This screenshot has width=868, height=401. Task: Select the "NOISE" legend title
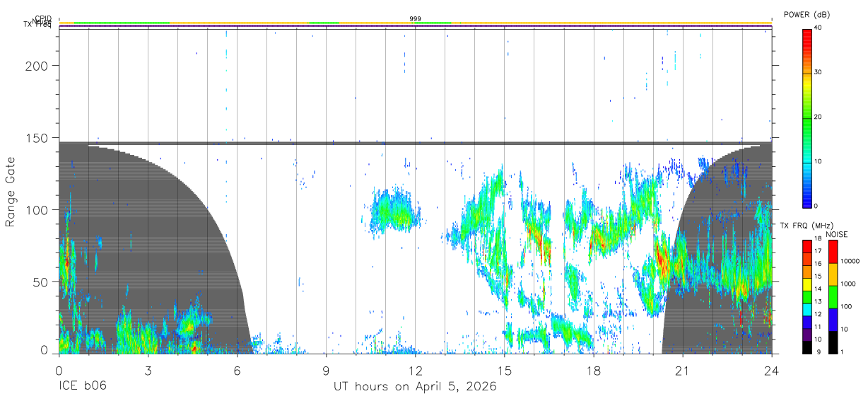tap(836, 234)
